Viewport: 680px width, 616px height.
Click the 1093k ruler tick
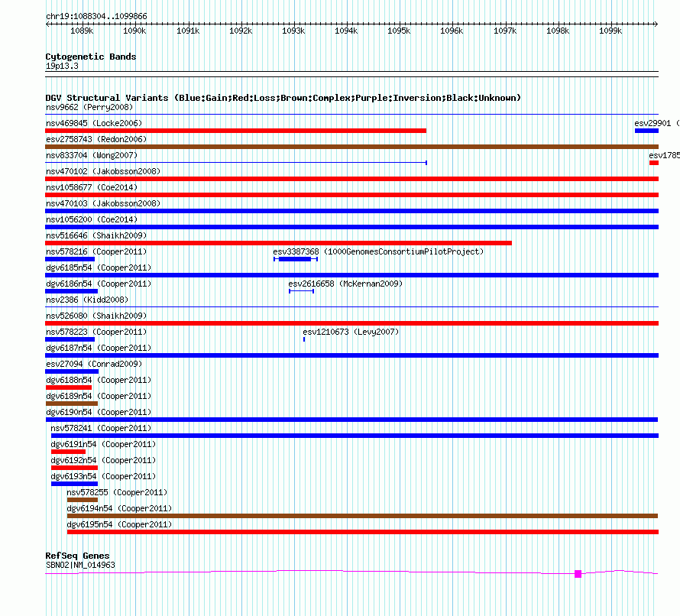(x=293, y=31)
